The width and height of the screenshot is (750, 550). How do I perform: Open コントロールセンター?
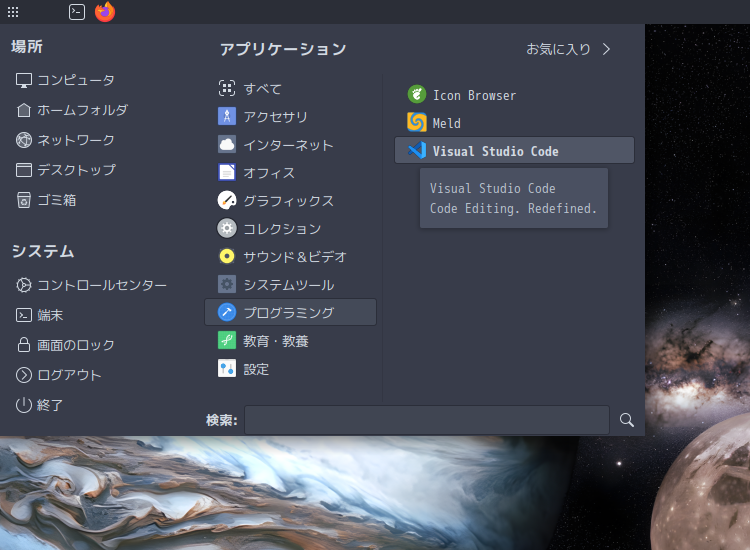pos(91,285)
